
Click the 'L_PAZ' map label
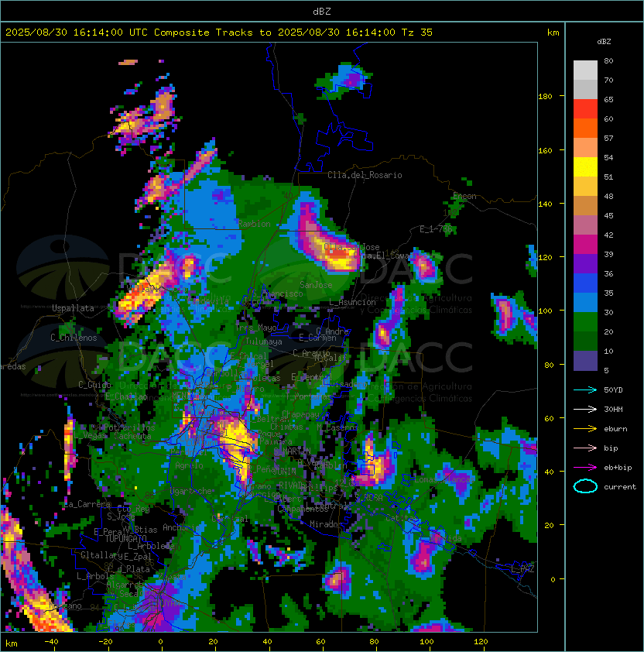(522, 569)
